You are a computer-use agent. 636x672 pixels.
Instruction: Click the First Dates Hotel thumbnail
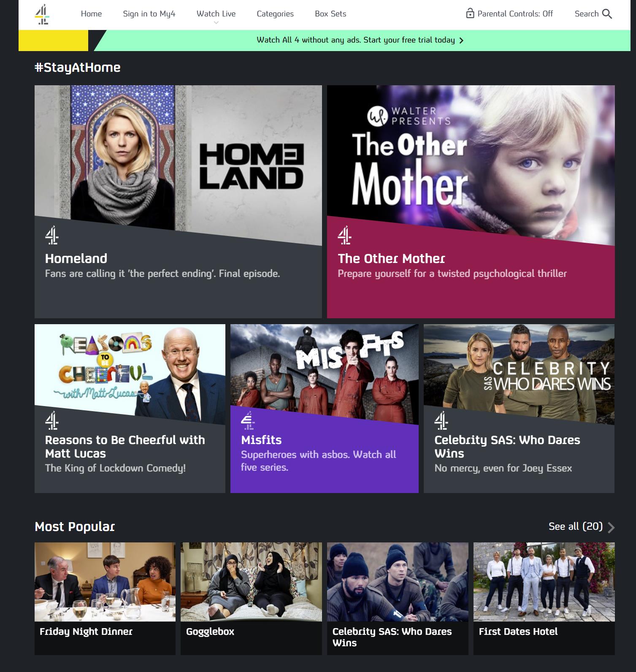click(544, 582)
